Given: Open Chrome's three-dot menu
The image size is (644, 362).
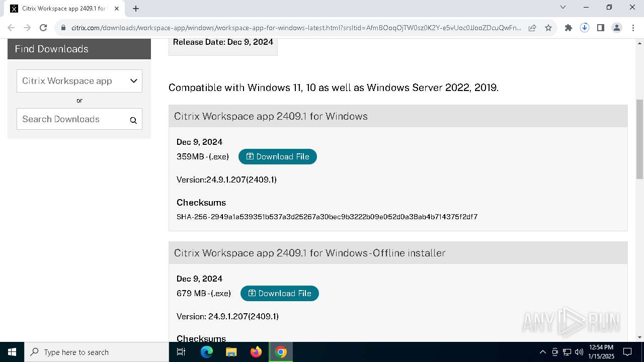Looking at the screenshot, I should (x=633, y=28).
